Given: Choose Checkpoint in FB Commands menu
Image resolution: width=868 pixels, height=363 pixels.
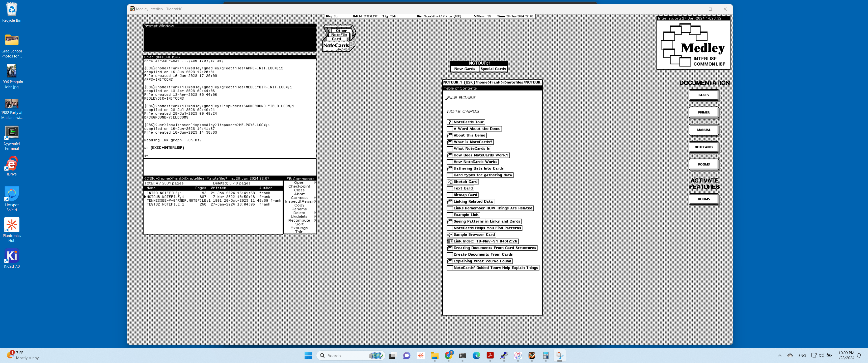Looking at the screenshot, I should 299,186.
